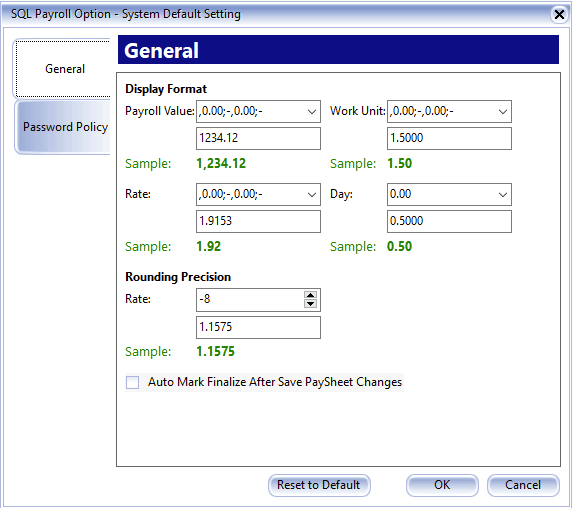Decrease Rounding Precision Rate with down arrow
The height and width of the screenshot is (508, 572).
coord(310,304)
